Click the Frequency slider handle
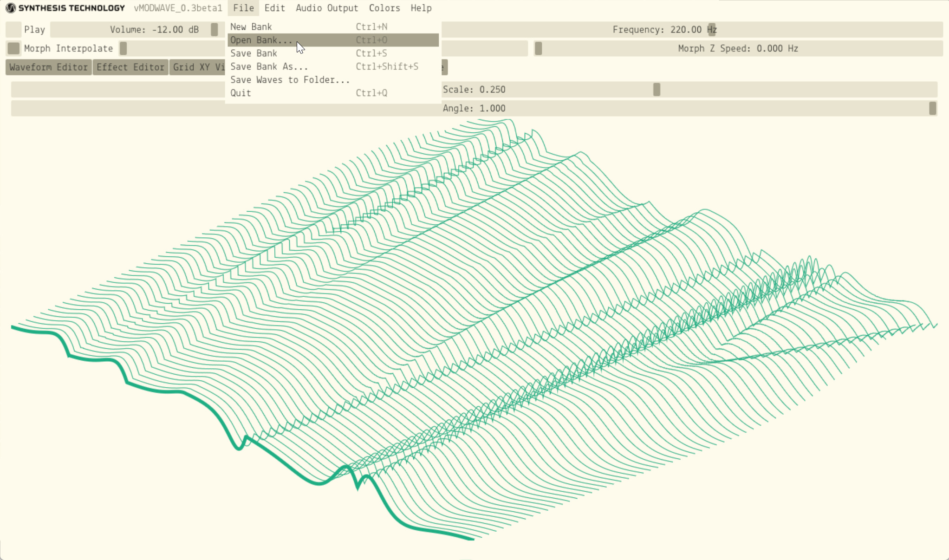 (712, 29)
